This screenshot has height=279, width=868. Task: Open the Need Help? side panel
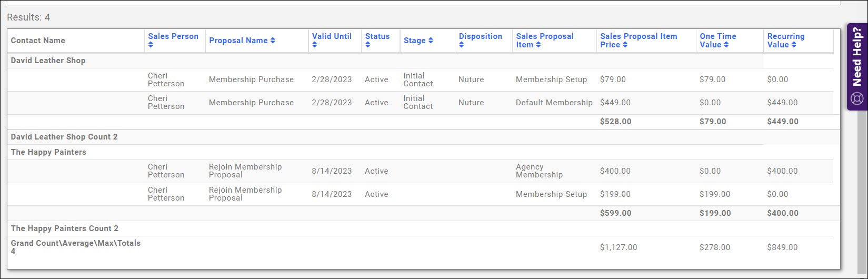click(857, 58)
